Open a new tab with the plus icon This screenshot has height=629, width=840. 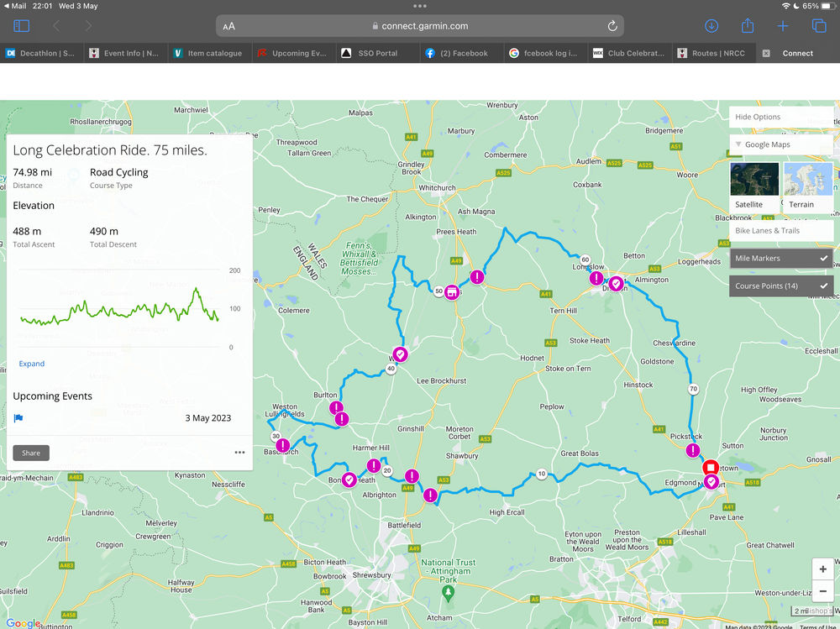(x=782, y=26)
